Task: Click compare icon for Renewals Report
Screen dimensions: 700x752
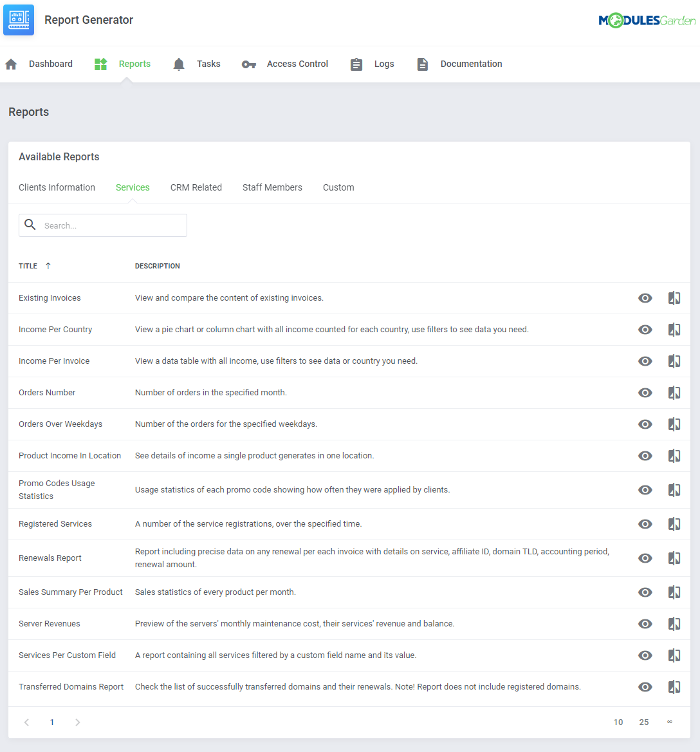Action: (674, 558)
